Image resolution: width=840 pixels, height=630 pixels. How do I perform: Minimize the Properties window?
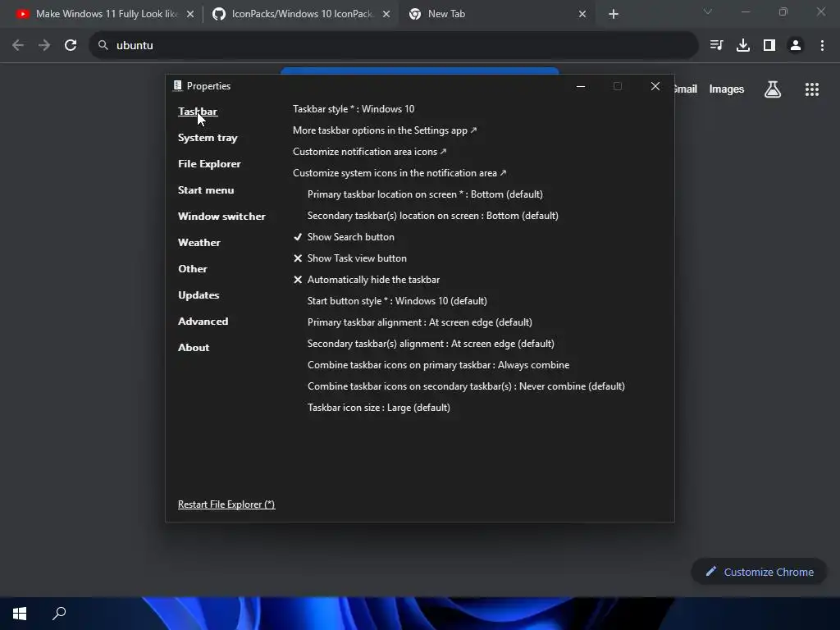point(580,86)
